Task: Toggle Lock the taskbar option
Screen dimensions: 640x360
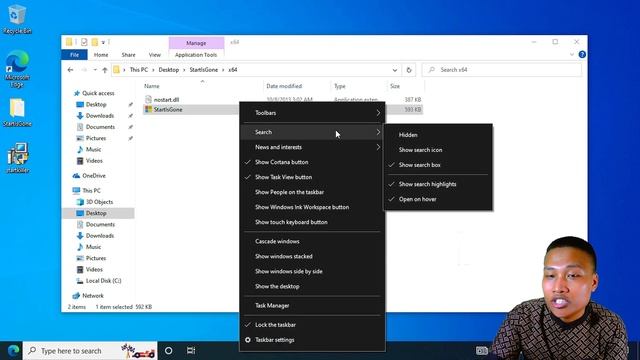Action: (312, 325)
